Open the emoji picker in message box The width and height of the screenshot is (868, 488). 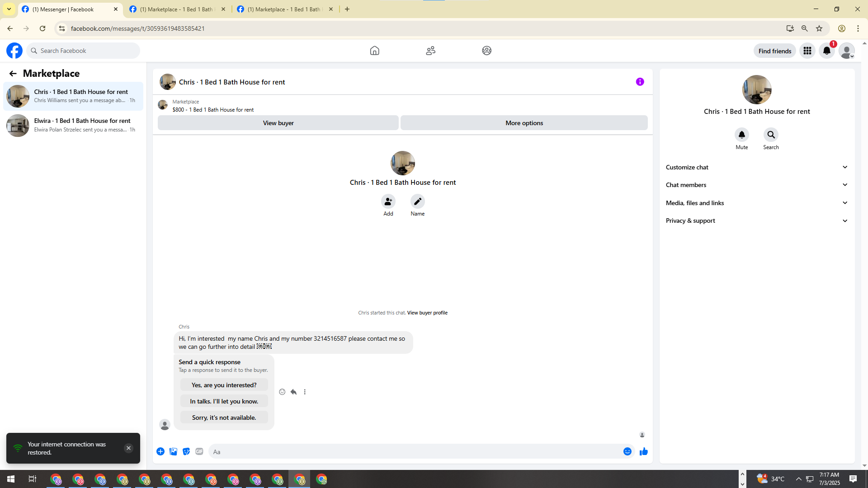point(627,451)
